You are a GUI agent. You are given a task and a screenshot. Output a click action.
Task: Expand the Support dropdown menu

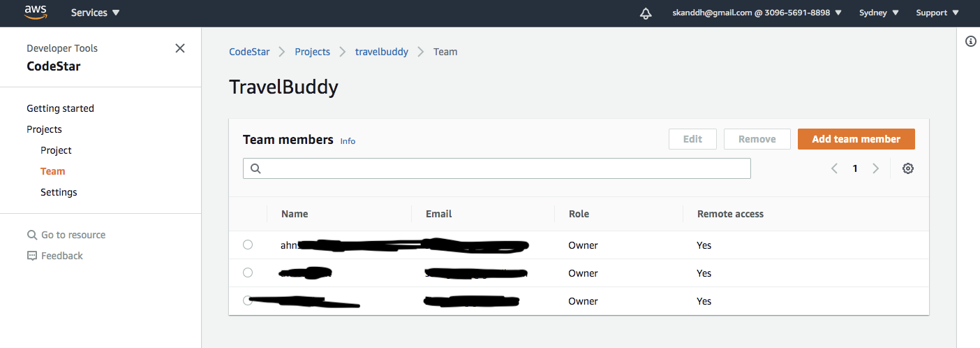[x=937, y=13]
